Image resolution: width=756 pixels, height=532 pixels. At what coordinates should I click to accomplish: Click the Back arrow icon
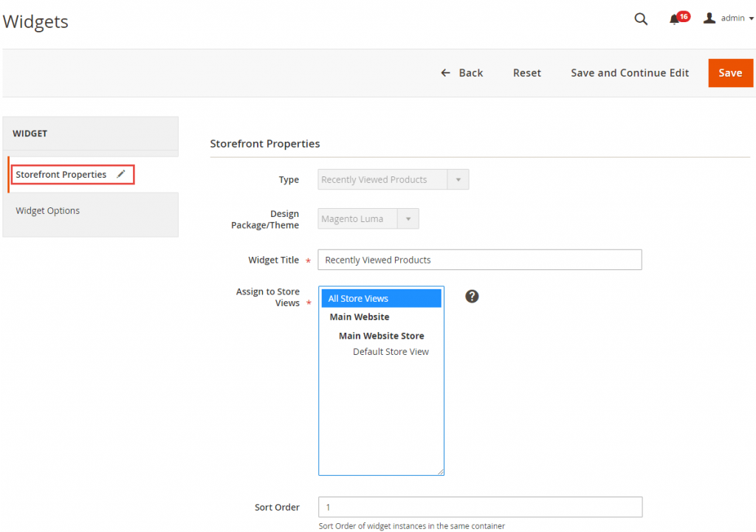click(445, 73)
